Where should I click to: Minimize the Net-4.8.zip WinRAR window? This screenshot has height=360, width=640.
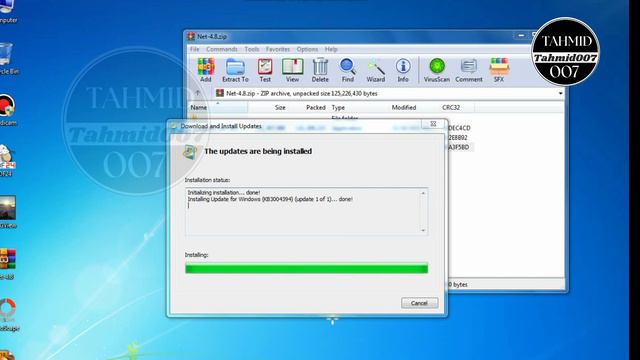click(x=521, y=36)
